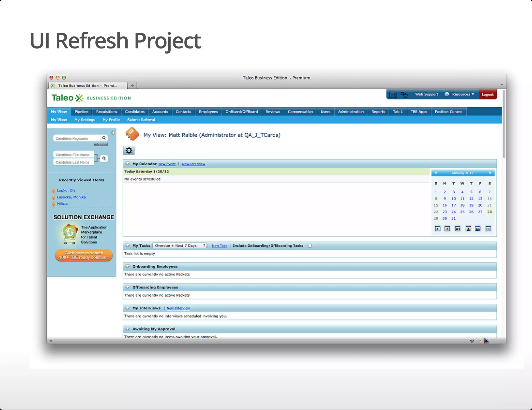This screenshot has width=532, height=410.
Task: Open the Overdue + Next 7 Days dropdown
Action: [180, 245]
